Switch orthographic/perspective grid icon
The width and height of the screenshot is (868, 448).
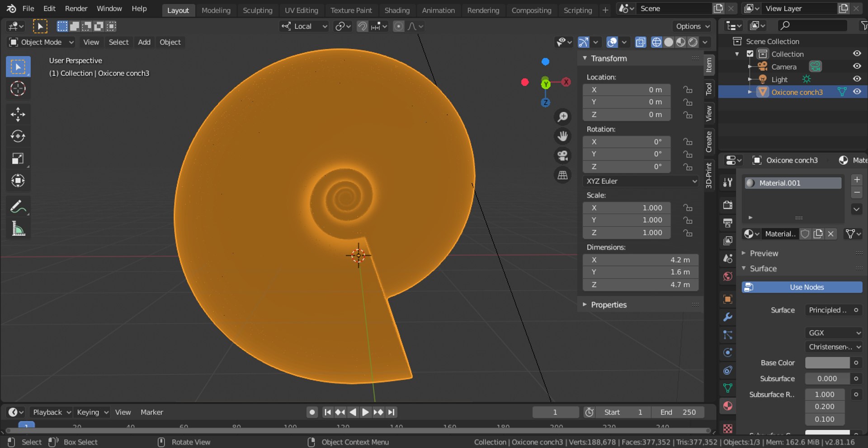(563, 175)
